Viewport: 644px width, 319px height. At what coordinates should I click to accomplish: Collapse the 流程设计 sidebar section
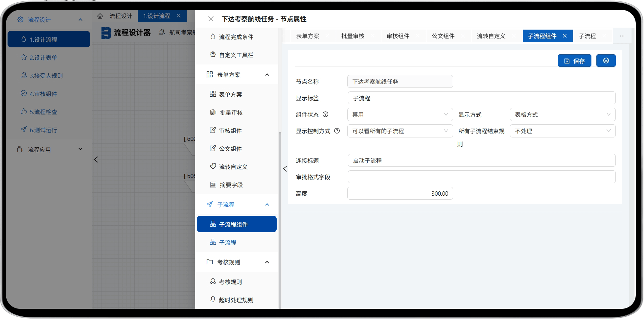click(80, 20)
